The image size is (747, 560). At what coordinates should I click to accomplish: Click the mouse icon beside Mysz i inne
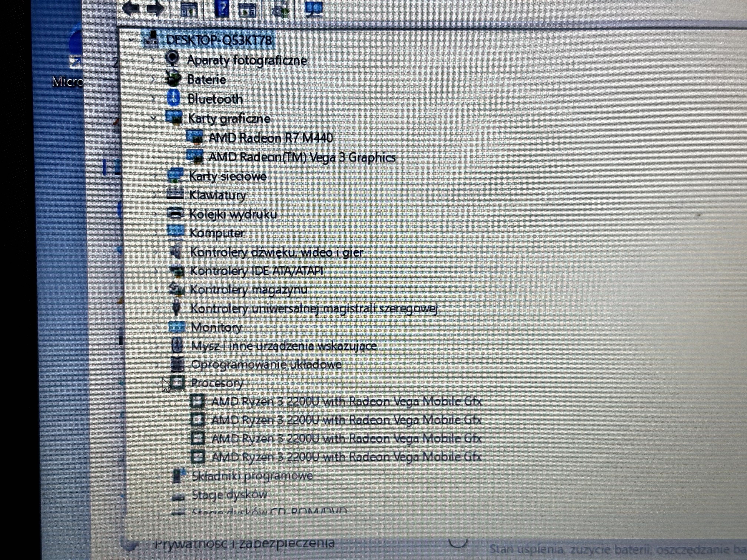[x=177, y=345]
